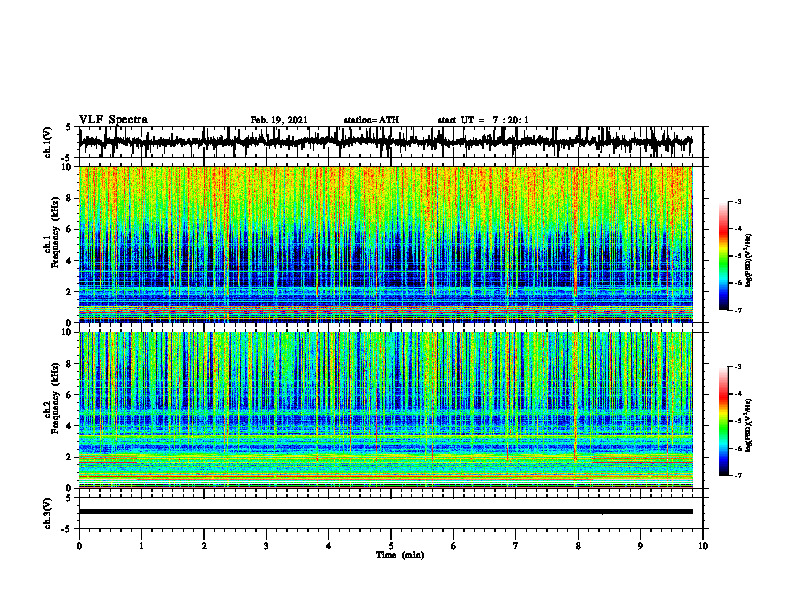Click the ch.1 spectrogram color scale bar
The width and height of the screenshot is (792, 612).
coord(724,255)
